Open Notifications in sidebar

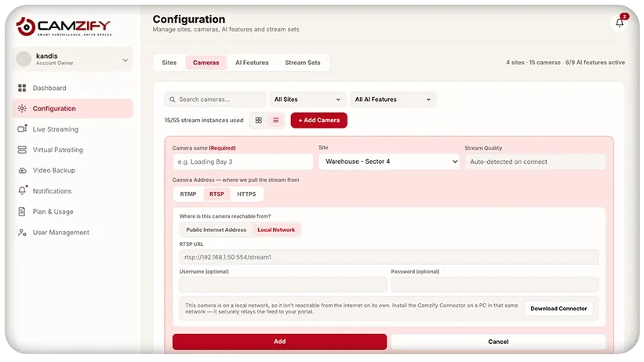(x=72, y=191)
